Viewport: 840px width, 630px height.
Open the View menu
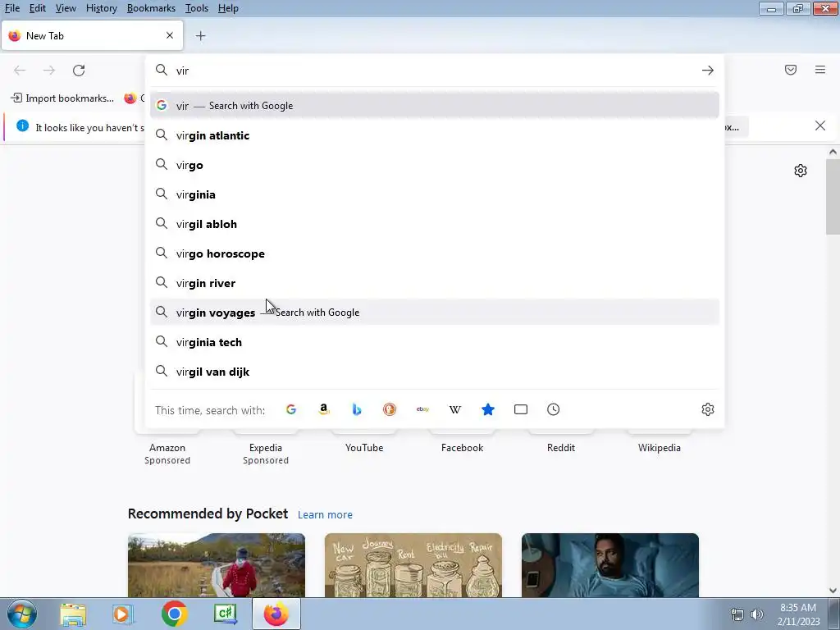click(66, 8)
